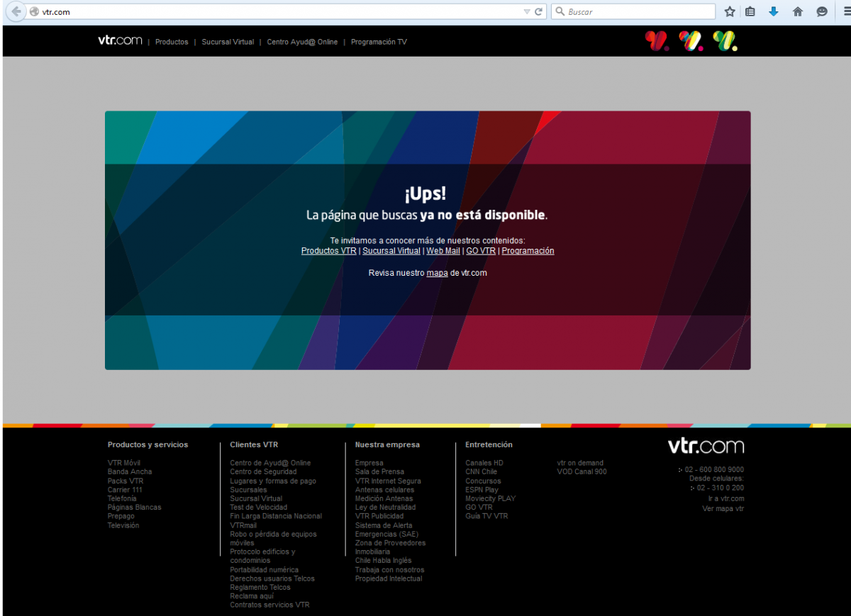Image resolution: width=851 pixels, height=616 pixels.
Task: Click Sucursales footer link
Action: coord(248,490)
